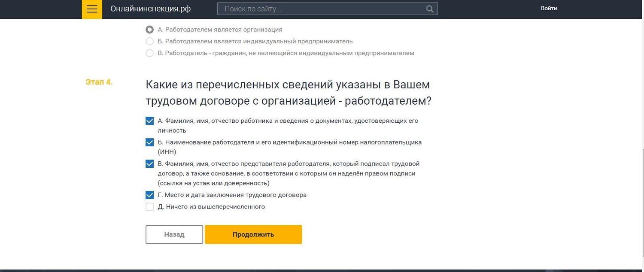Click the page vertical scrollbar
This screenshot has width=644, height=272.
click(642, 172)
